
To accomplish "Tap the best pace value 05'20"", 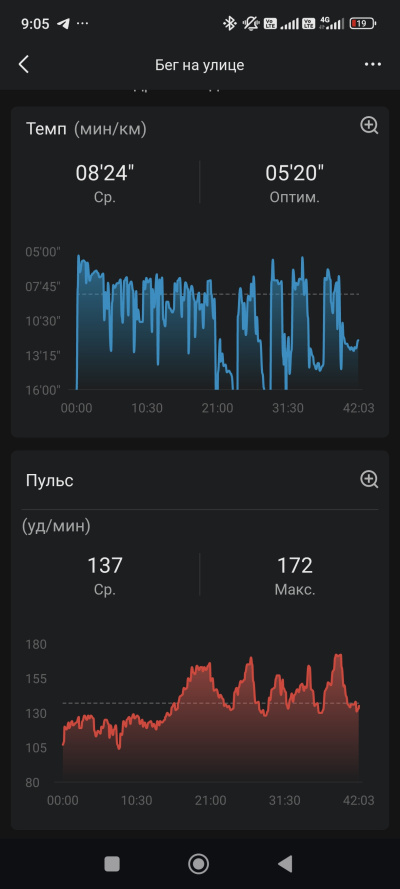I will coord(295,173).
